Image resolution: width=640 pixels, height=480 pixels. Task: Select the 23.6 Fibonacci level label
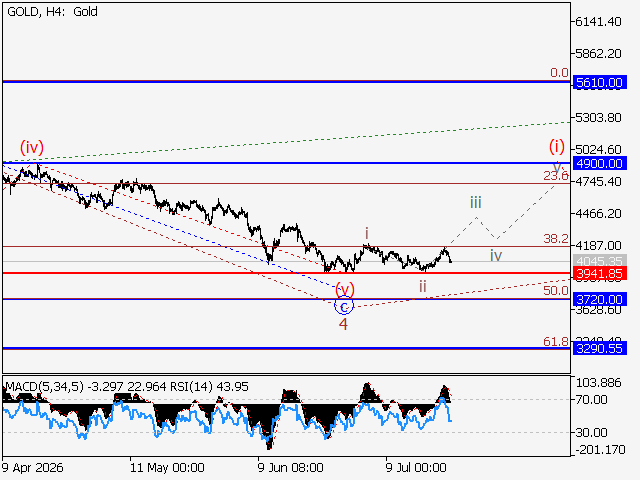556,176
